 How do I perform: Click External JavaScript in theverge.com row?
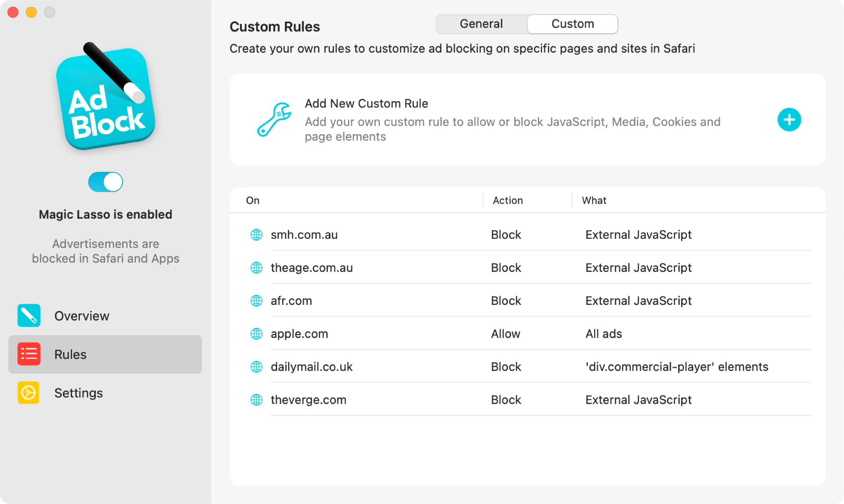(x=638, y=400)
